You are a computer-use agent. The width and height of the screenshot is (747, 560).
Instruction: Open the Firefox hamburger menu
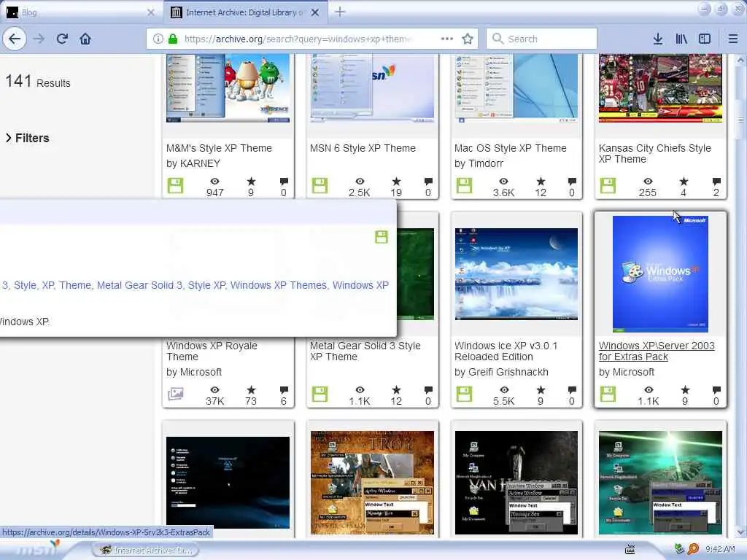(733, 39)
